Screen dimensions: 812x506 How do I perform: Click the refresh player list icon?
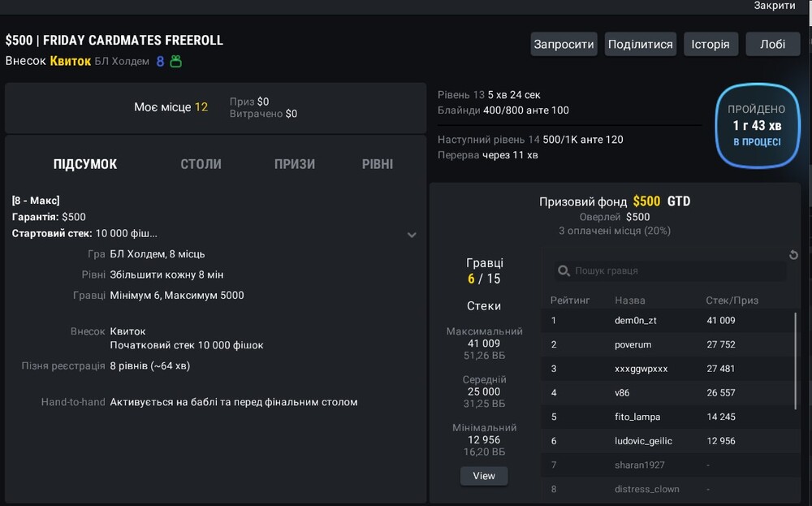tap(793, 255)
